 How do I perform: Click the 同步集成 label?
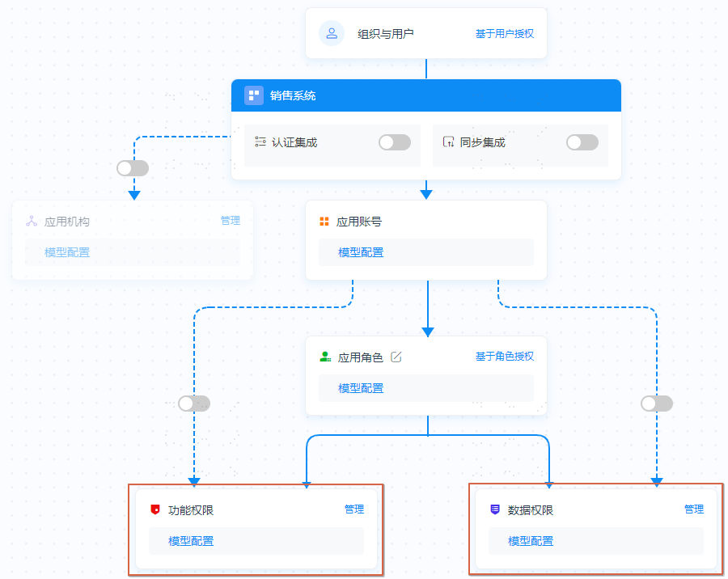coord(482,142)
